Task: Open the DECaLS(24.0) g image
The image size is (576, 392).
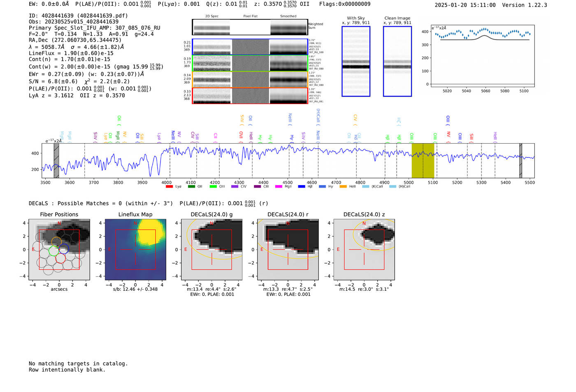Action: point(212,249)
